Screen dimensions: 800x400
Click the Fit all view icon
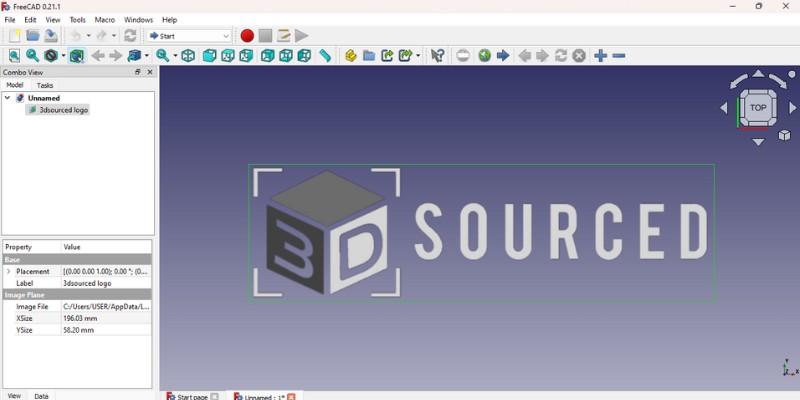click(14, 56)
